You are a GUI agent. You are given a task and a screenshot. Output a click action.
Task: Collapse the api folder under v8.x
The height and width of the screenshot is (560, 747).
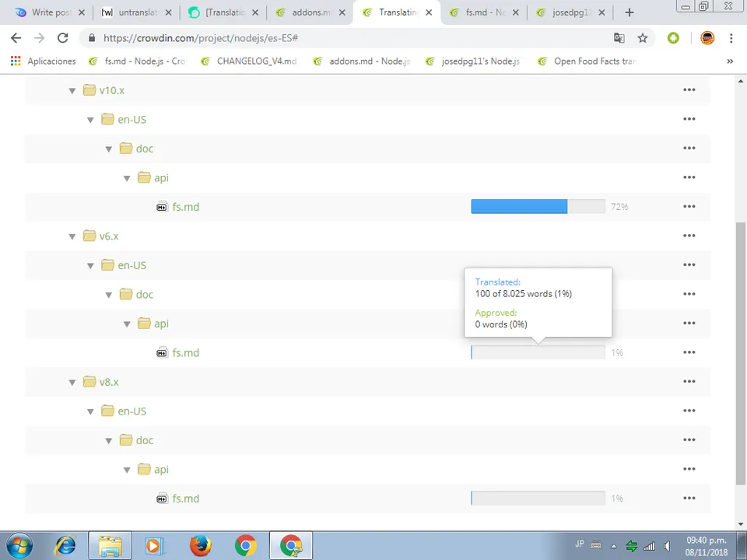pyautogui.click(x=127, y=470)
